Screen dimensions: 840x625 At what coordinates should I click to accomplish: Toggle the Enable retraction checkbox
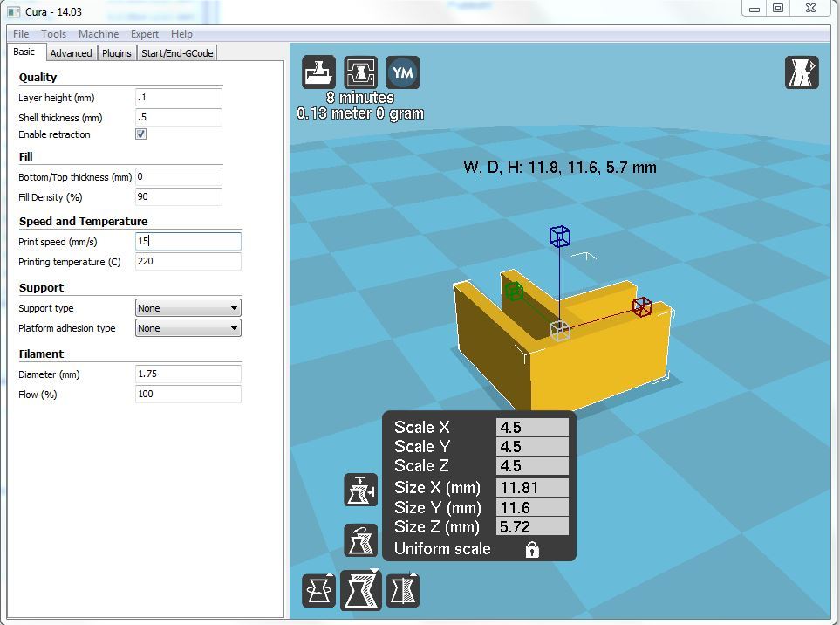tap(141, 134)
